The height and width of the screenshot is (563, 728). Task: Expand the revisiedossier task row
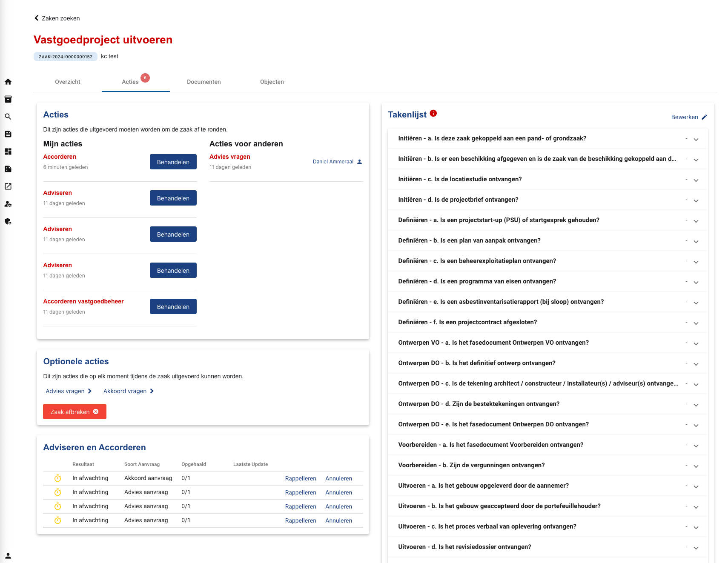548,547
